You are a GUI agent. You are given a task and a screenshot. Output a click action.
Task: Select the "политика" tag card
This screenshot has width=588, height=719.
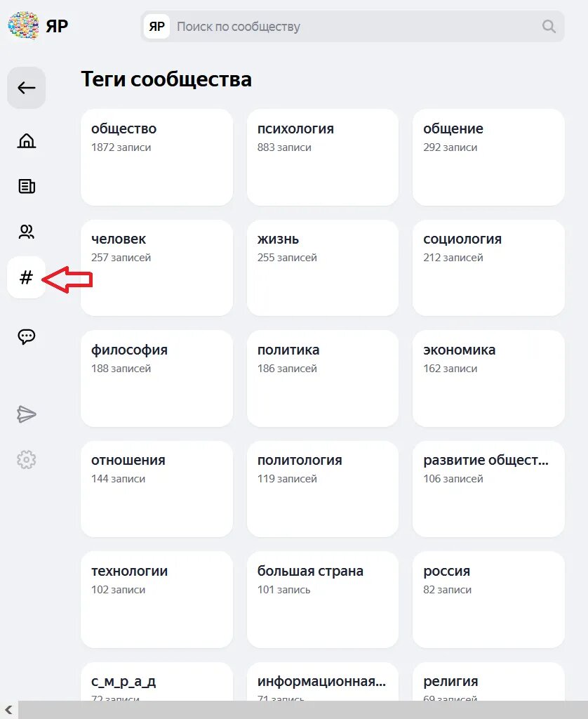click(323, 378)
